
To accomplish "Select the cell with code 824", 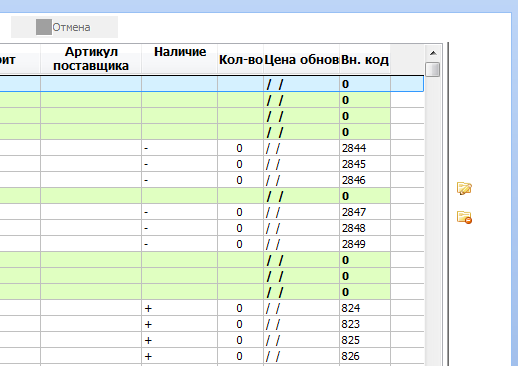I will click(x=365, y=308).
